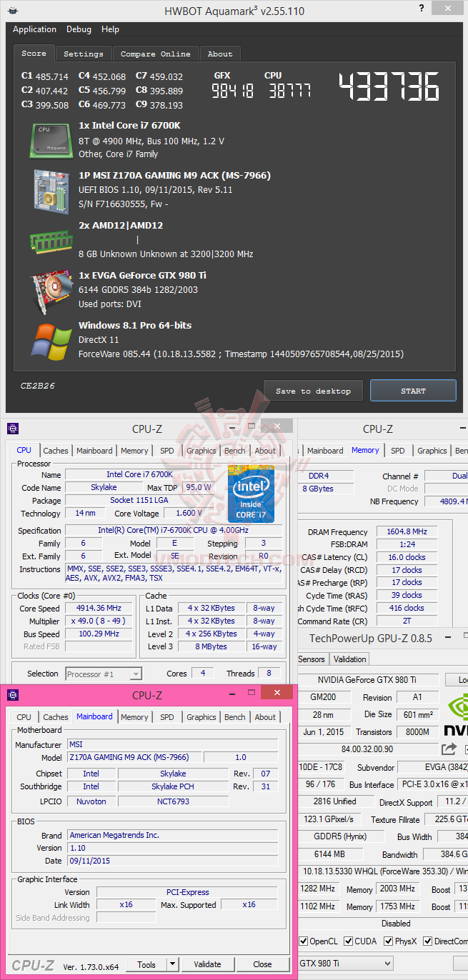Screen dimensions: 468x980
Task: Click the Specification field Intel(R) Core(TM) i7-6700K
Action: [172, 531]
